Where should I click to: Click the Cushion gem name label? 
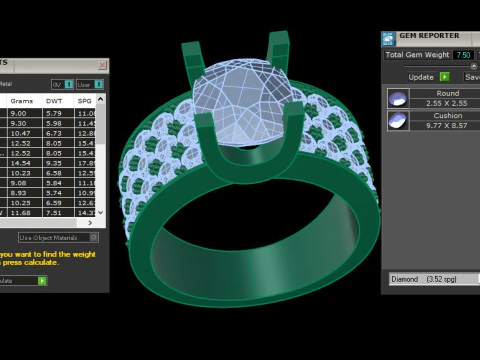point(448,116)
